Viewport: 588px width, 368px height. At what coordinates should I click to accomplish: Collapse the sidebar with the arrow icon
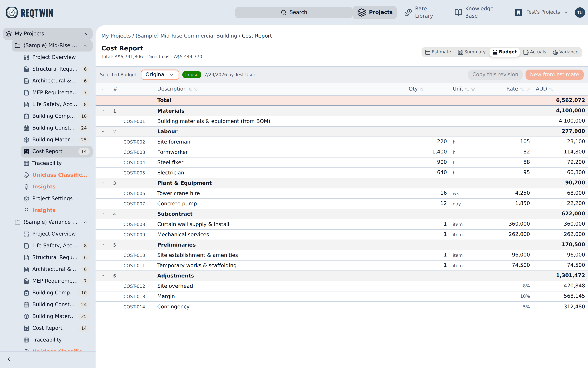point(9,359)
